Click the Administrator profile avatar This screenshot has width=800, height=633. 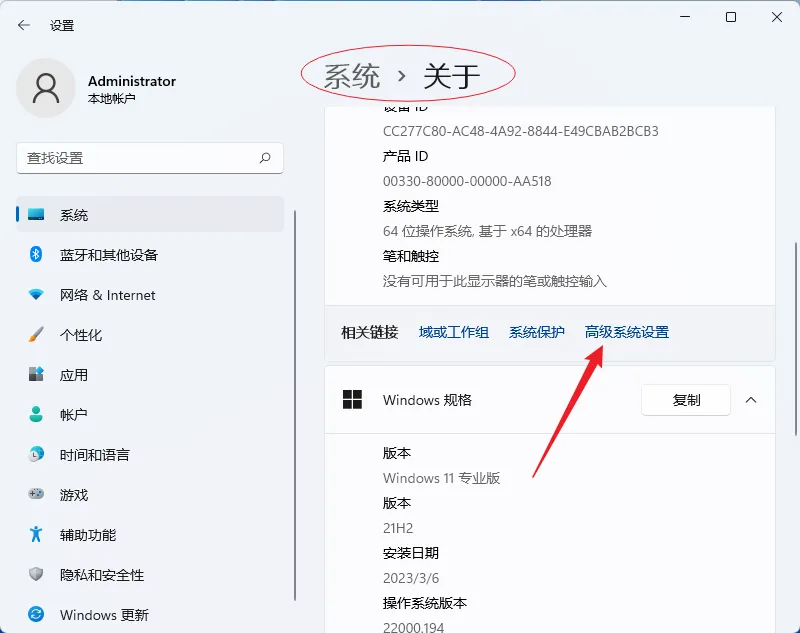pyautogui.click(x=46, y=88)
